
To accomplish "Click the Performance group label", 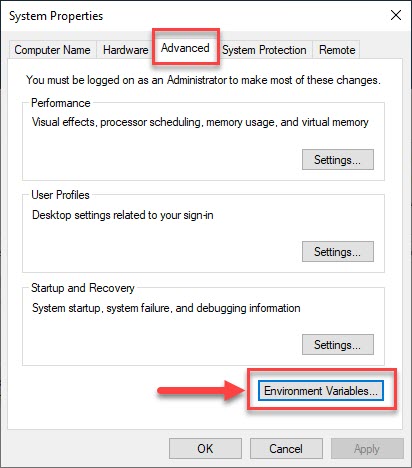I will coord(61,103).
